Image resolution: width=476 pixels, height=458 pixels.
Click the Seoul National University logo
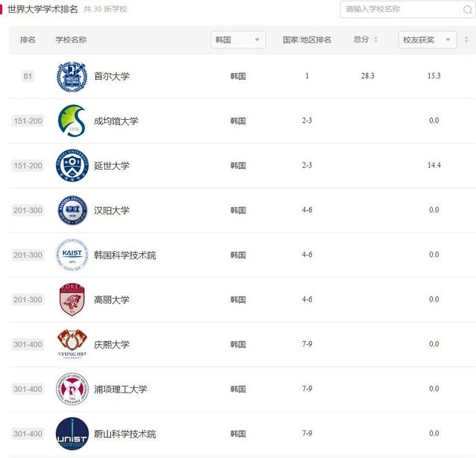point(72,77)
